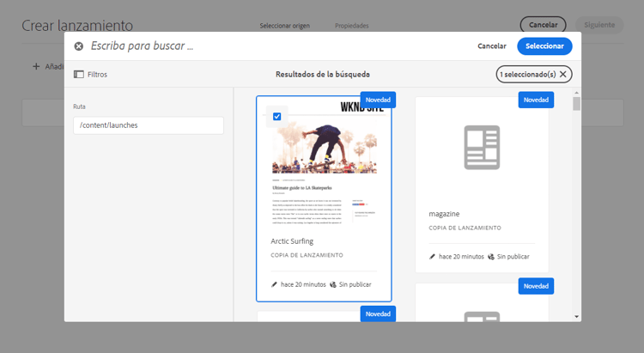Clear selection with X in 1 seleccionado(s)

pyautogui.click(x=563, y=74)
